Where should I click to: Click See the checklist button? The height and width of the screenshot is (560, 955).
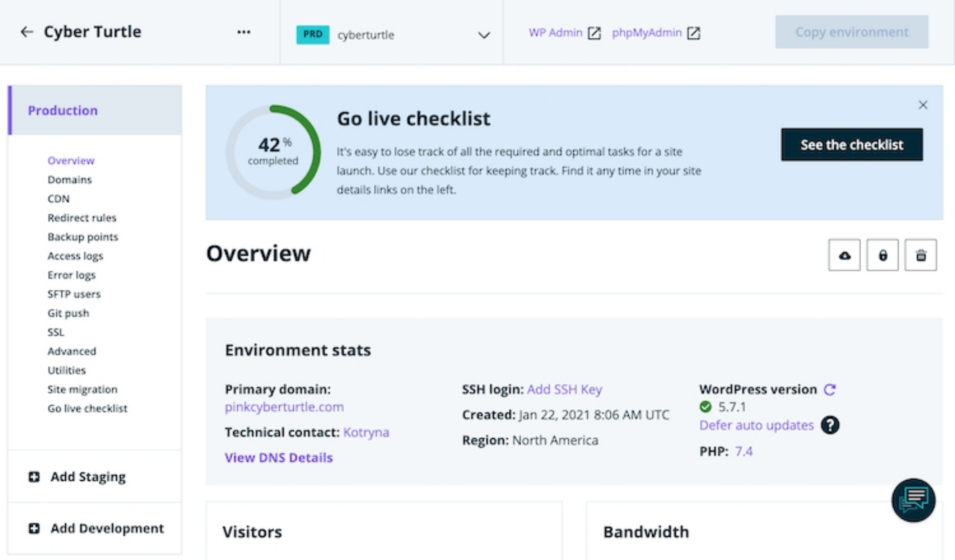[851, 145]
